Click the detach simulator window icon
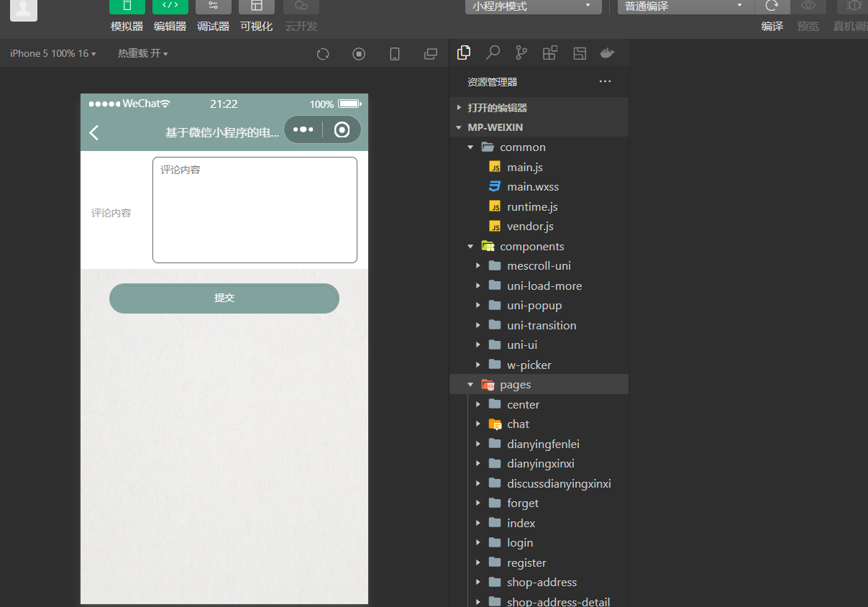 pyautogui.click(x=431, y=54)
